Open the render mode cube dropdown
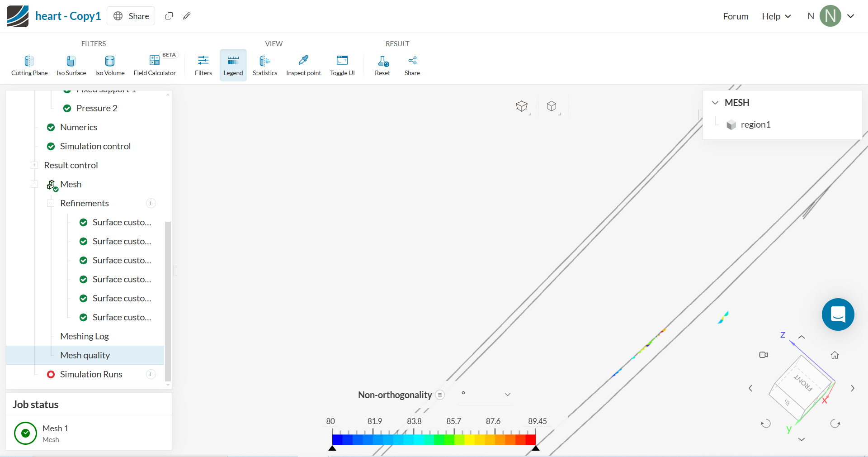Viewport: 868px width, 457px height. point(523,106)
